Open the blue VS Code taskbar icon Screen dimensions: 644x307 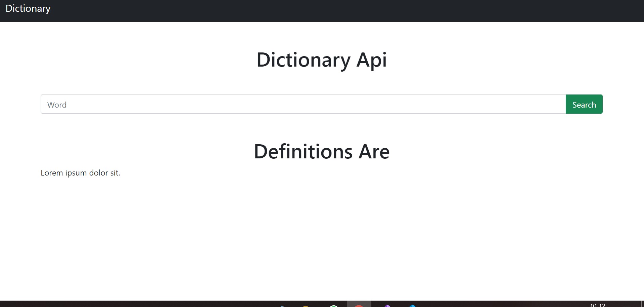point(412,305)
